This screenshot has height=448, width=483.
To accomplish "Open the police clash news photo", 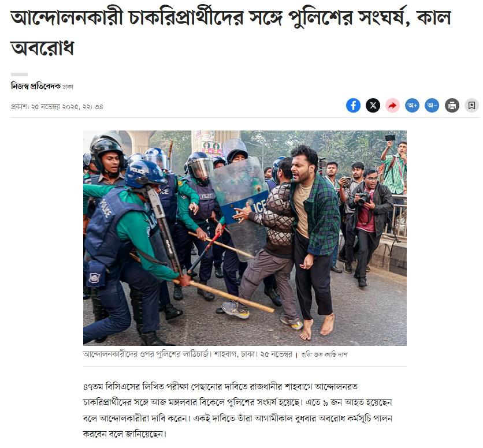I will pos(244,238).
